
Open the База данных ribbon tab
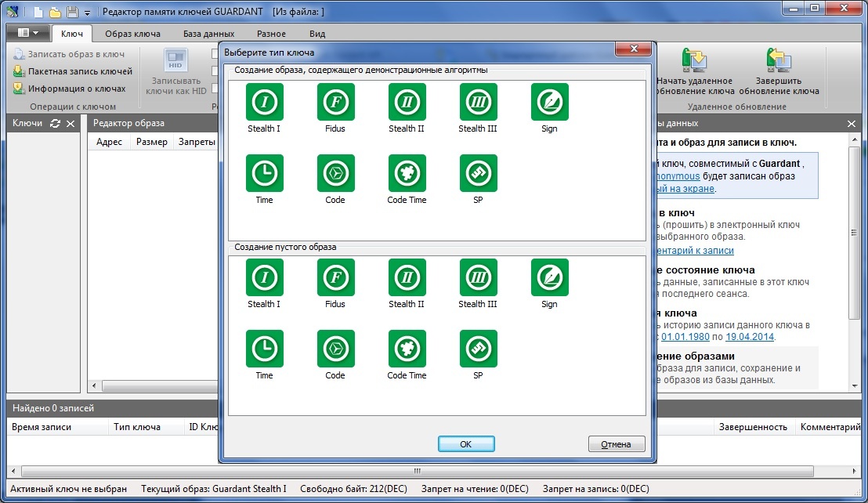coord(208,34)
